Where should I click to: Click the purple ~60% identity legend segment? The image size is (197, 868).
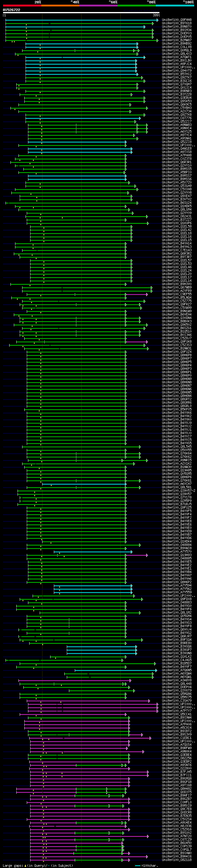[98, 6]
